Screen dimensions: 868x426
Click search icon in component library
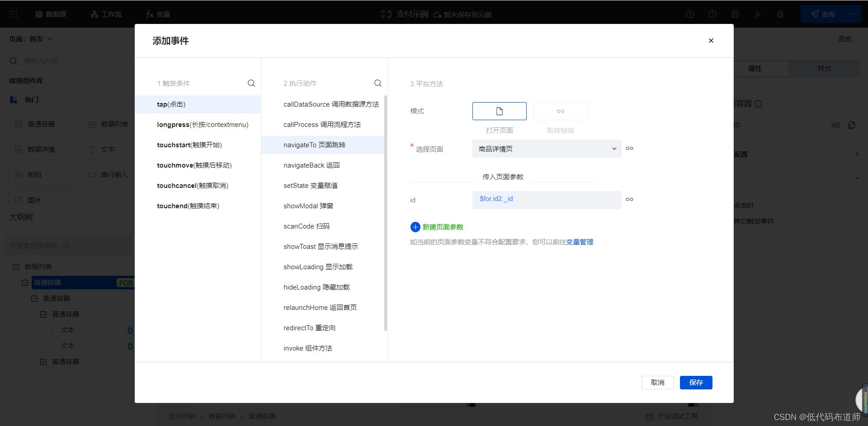pos(14,61)
